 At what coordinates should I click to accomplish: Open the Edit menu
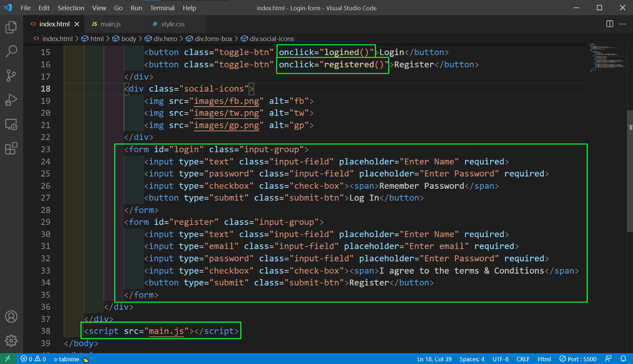pyautogui.click(x=44, y=8)
